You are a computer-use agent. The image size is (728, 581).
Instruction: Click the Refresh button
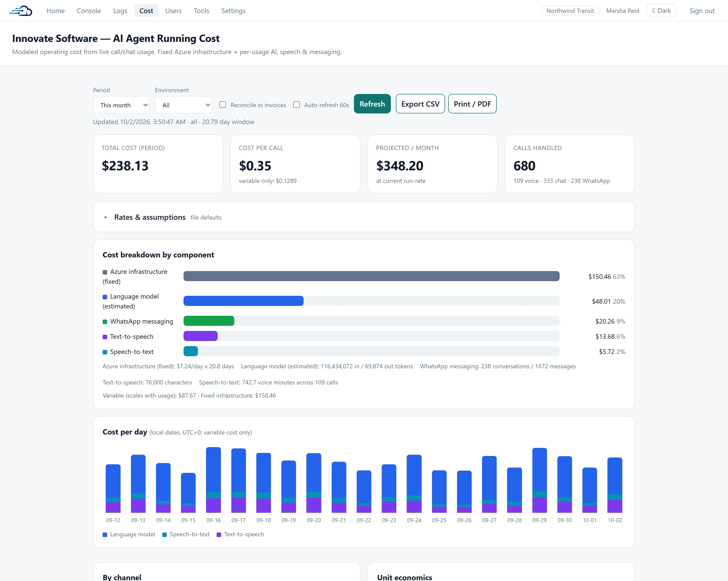[x=372, y=104]
